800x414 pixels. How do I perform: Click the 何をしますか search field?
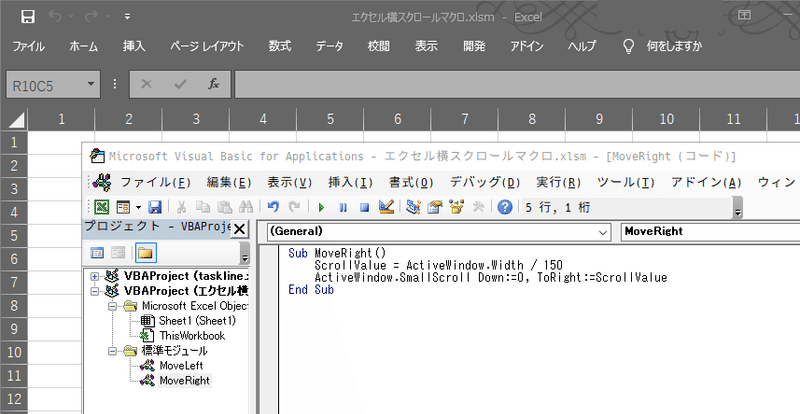click(674, 46)
